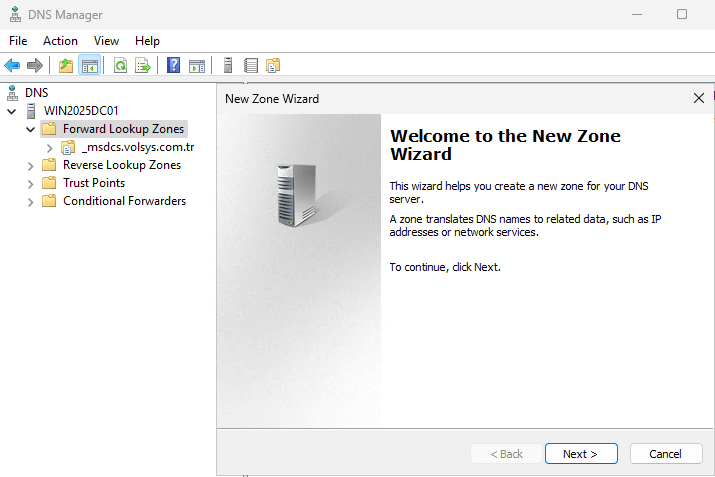The image size is (715, 477).
Task: Collapse the WIN2025DC01 server node
Action: point(11,111)
